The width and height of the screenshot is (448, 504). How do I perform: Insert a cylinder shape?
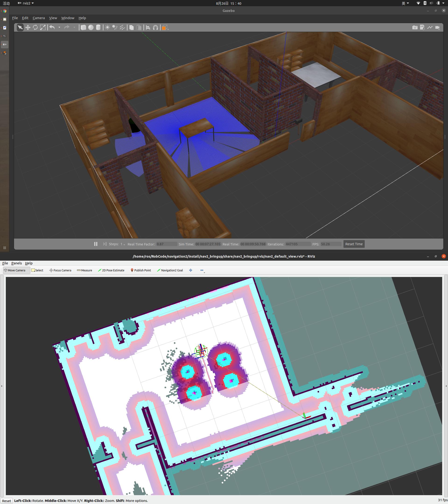click(98, 28)
